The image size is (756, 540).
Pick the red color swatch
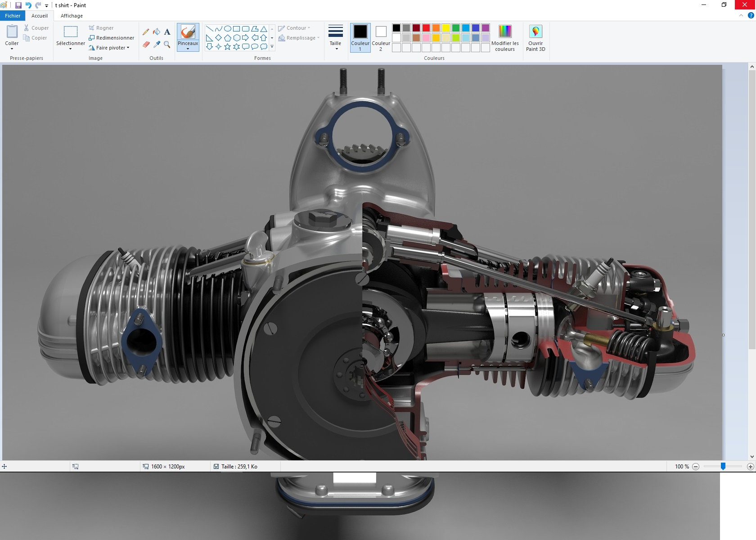[426, 28]
